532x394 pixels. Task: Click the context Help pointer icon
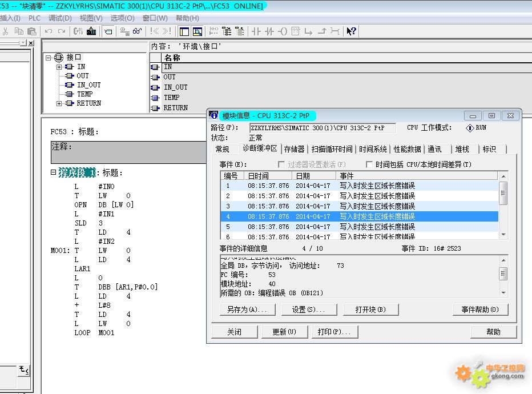351,31
